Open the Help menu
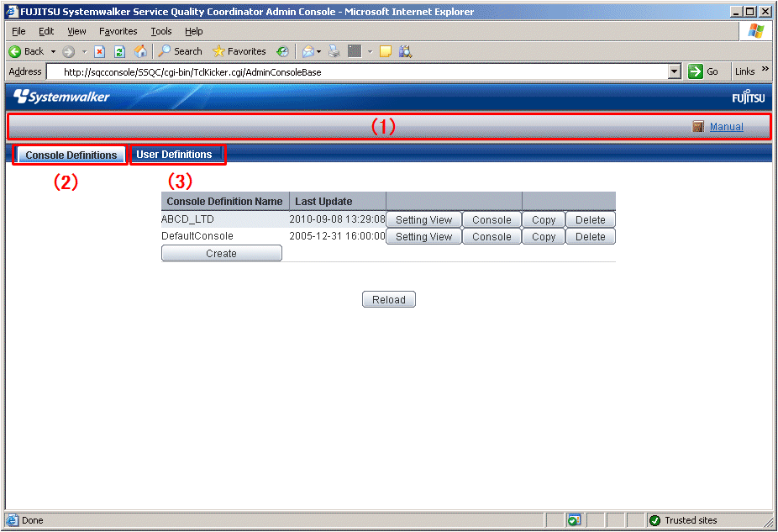This screenshot has width=778, height=532. [193, 31]
